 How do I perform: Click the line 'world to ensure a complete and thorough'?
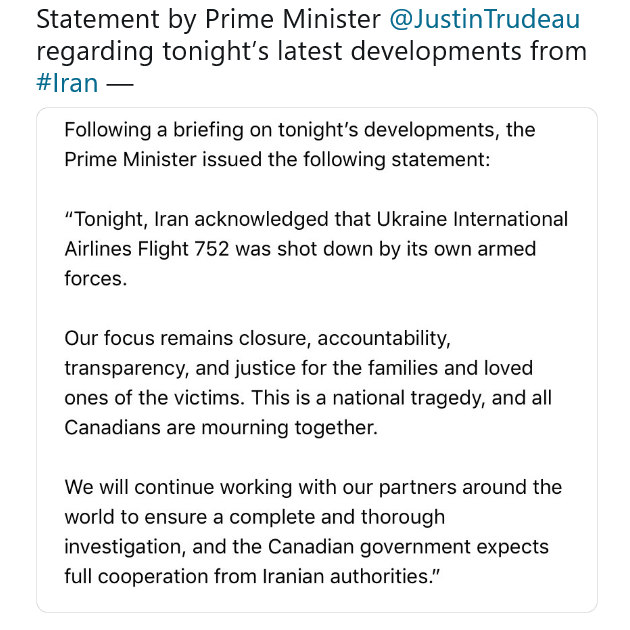click(255, 517)
